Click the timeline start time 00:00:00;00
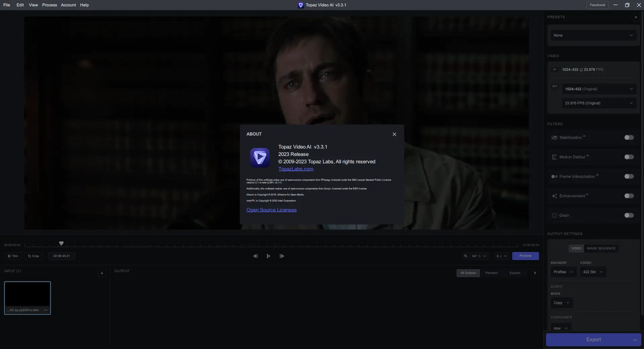Screen dimensions: 644x349 click(12, 245)
